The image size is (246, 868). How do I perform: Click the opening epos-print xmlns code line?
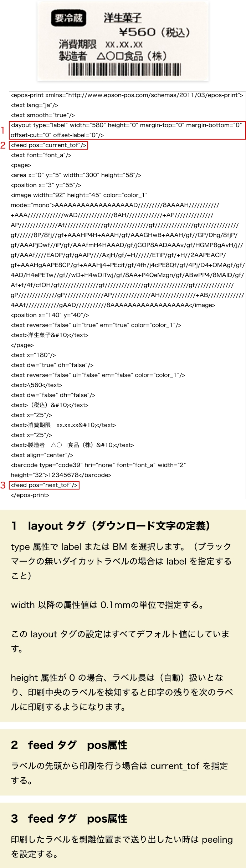(x=127, y=95)
